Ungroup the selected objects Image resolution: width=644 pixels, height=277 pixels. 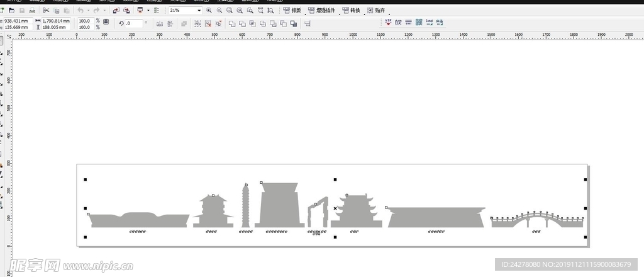pos(208,23)
